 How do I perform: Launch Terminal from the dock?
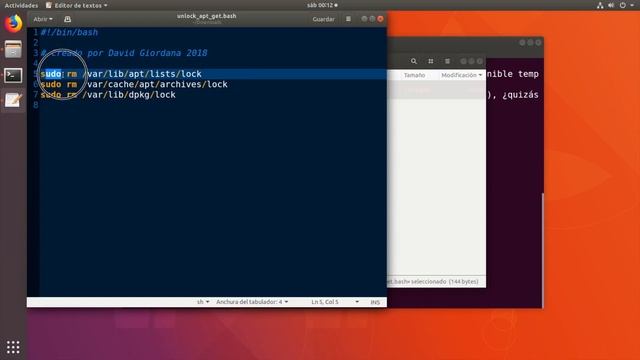click(x=13, y=76)
